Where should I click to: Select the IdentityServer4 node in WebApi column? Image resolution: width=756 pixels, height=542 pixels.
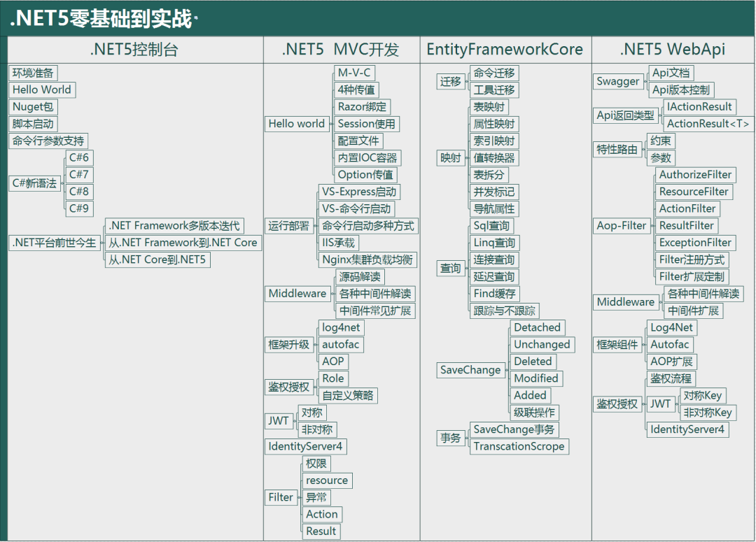(687, 429)
